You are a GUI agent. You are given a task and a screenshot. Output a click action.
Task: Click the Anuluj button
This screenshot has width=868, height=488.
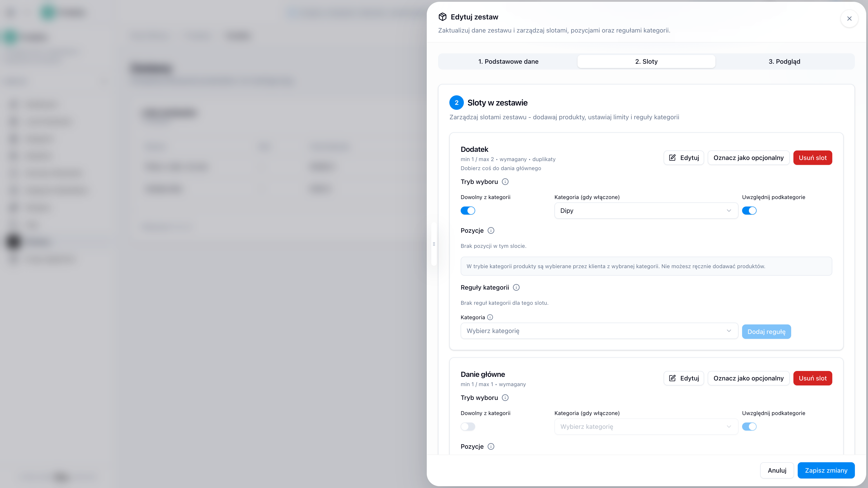coord(777,470)
